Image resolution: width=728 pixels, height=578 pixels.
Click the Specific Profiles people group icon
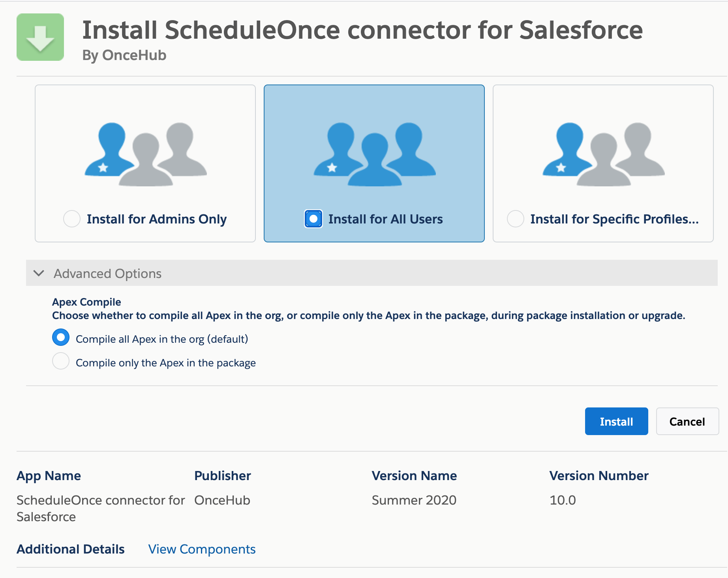tap(603, 154)
